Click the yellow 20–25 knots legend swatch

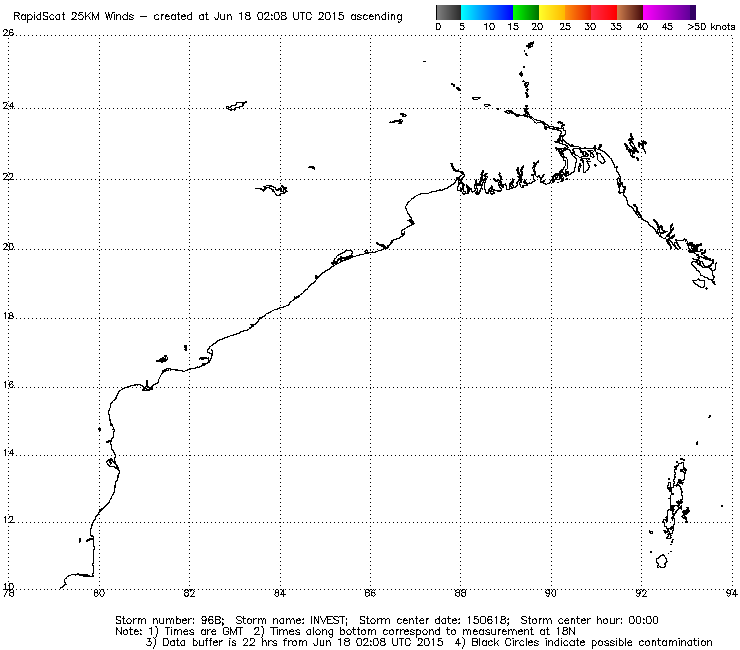552,12
